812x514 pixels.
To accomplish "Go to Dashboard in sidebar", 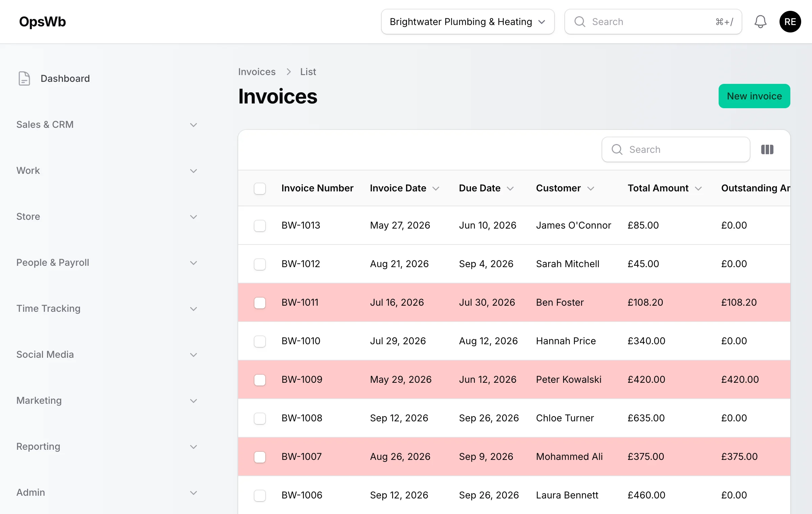I will [x=107, y=78].
